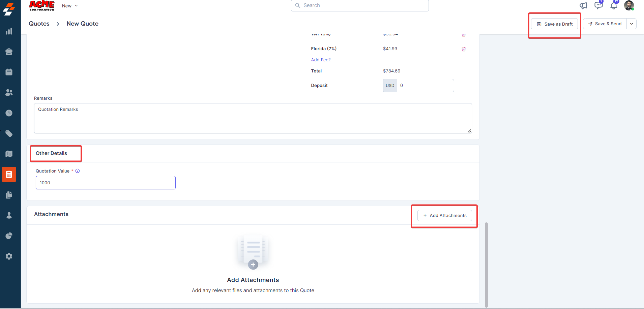Click the + Add Attachments button
Image resolution: width=644 pixels, height=309 pixels.
coord(445,216)
